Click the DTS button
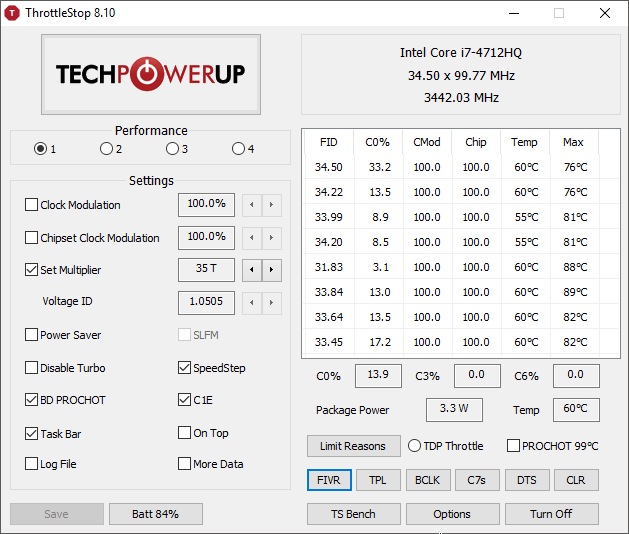629x534 pixels. pyautogui.click(x=527, y=480)
